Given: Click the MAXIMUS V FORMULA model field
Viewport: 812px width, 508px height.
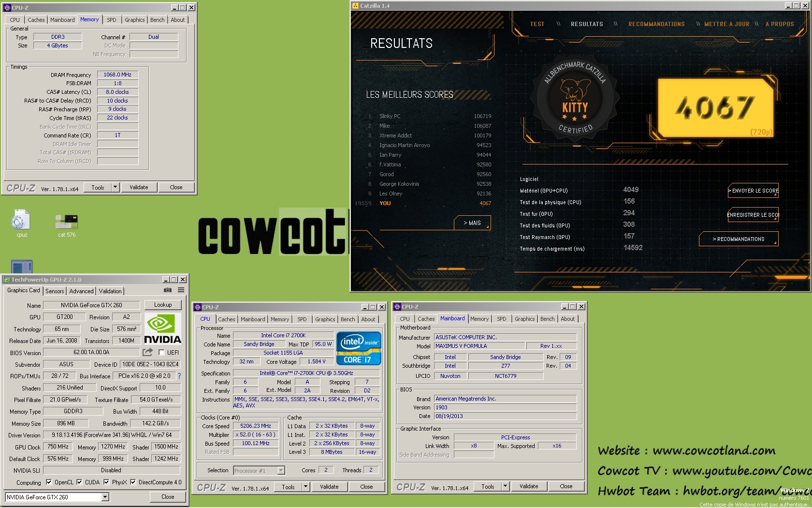Looking at the screenshot, I should pos(479,346).
